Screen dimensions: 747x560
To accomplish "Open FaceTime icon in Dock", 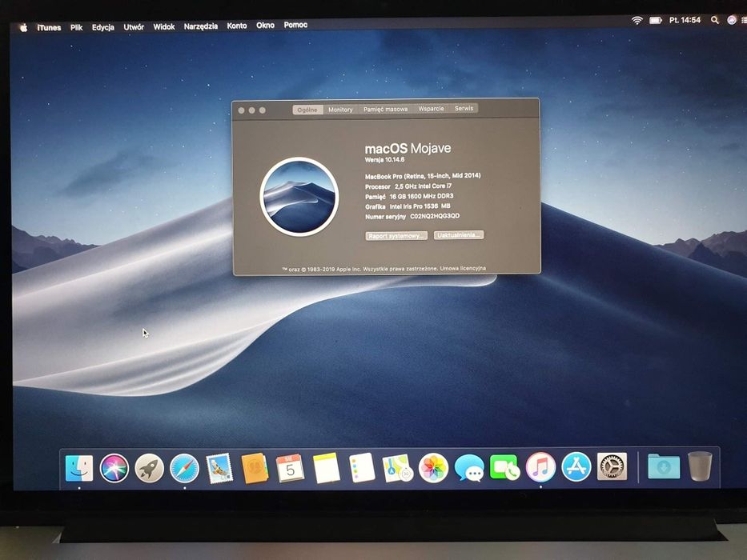I will click(504, 468).
